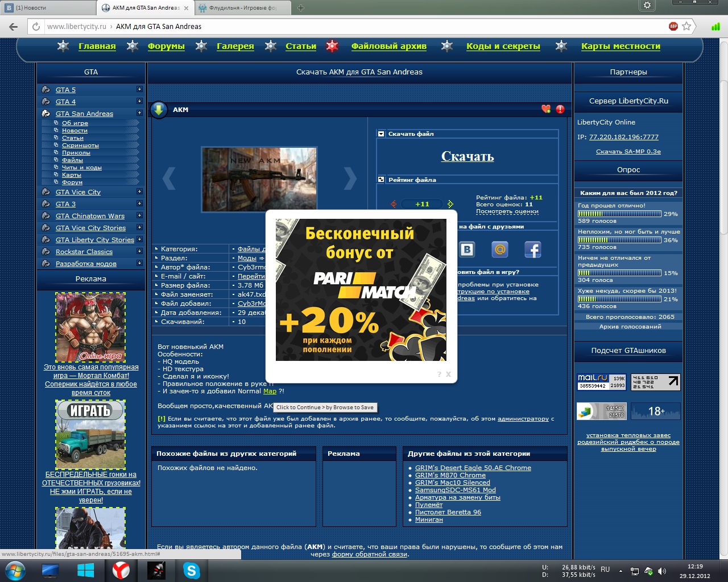Viewport: 728px width, 582px height.
Task: Switch to the Новости browser tab
Action: point(48,7)
